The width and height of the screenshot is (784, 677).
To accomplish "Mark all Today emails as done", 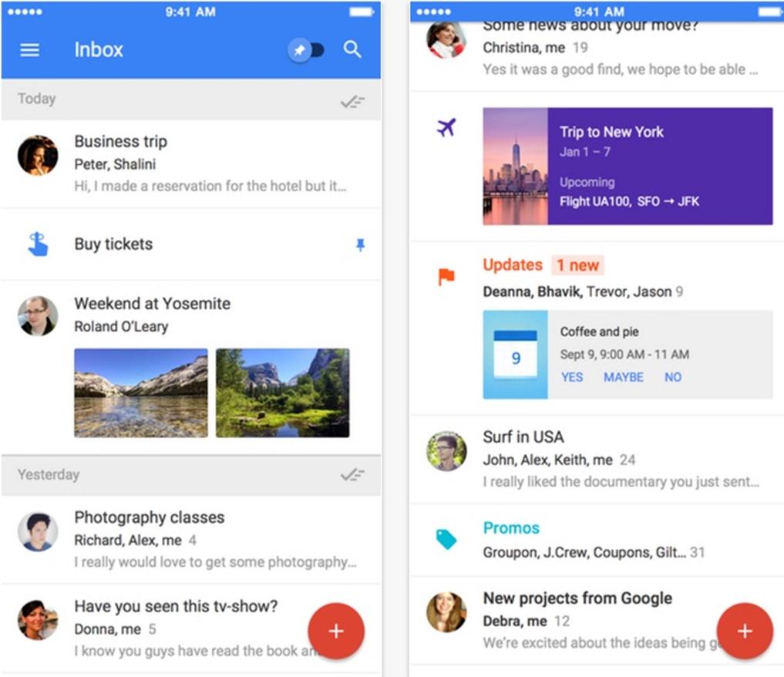I will coord(352,100).
